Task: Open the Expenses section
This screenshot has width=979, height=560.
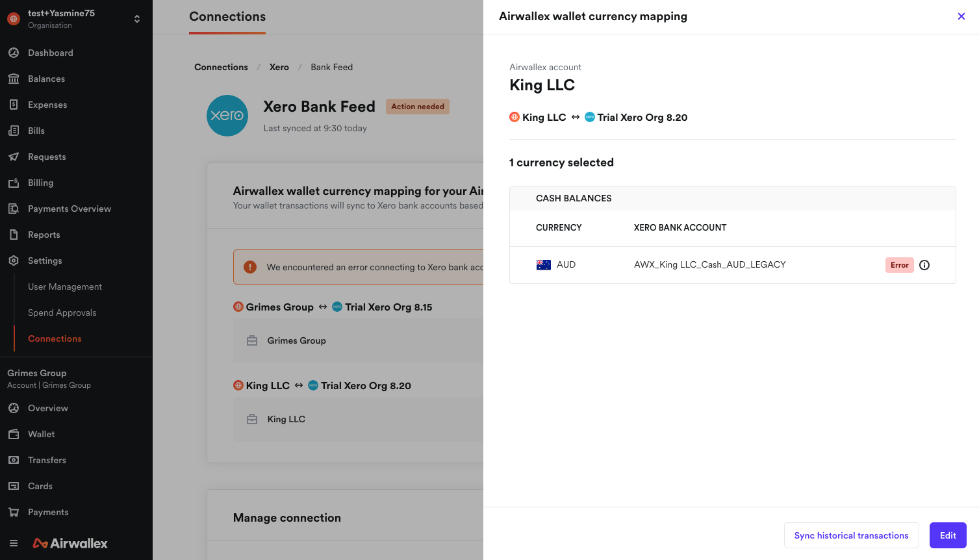Action: (x=47, y=105)
